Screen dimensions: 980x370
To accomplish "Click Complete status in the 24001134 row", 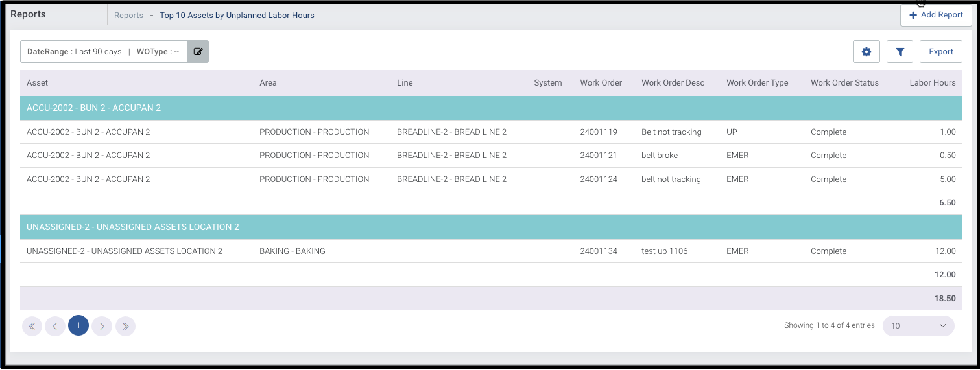I will click(828, 251).
